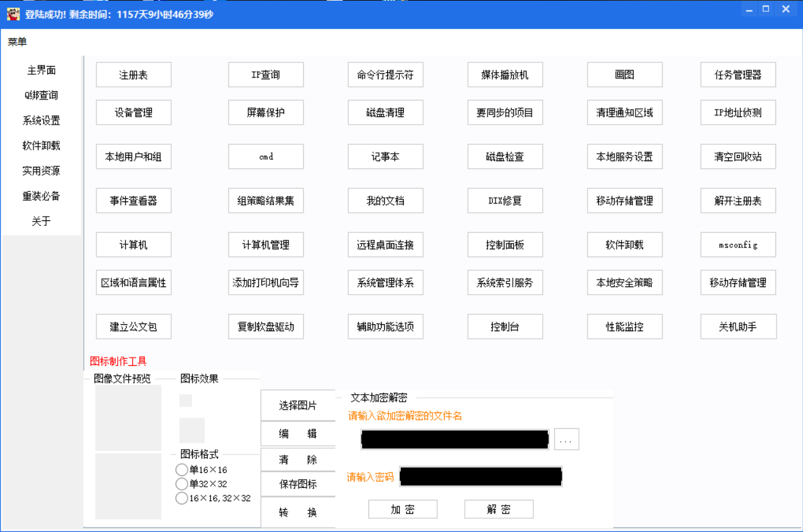The width and height of the screenshot is (803, 532).
Task: Open msconfig
Action: pyautogui.click(x=738, y=245)
